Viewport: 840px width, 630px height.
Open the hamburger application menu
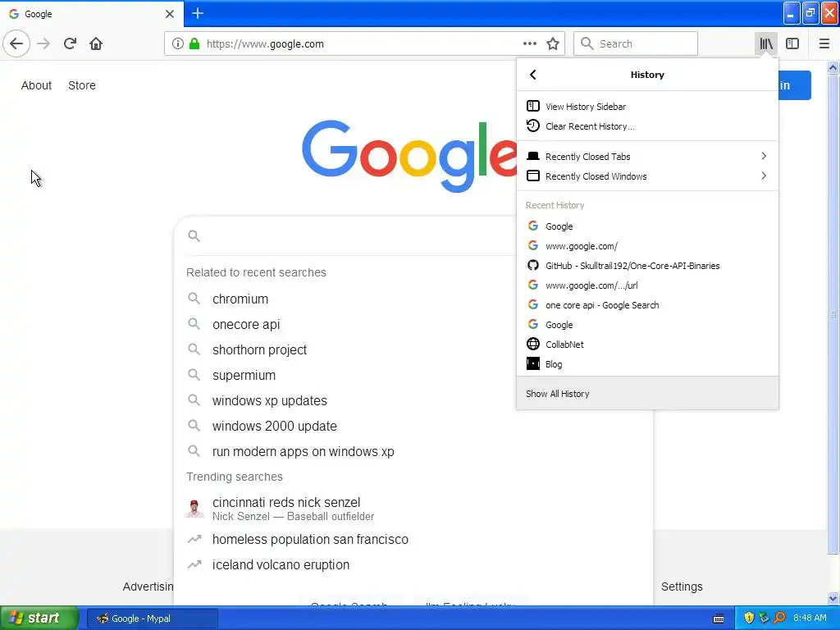824,43
